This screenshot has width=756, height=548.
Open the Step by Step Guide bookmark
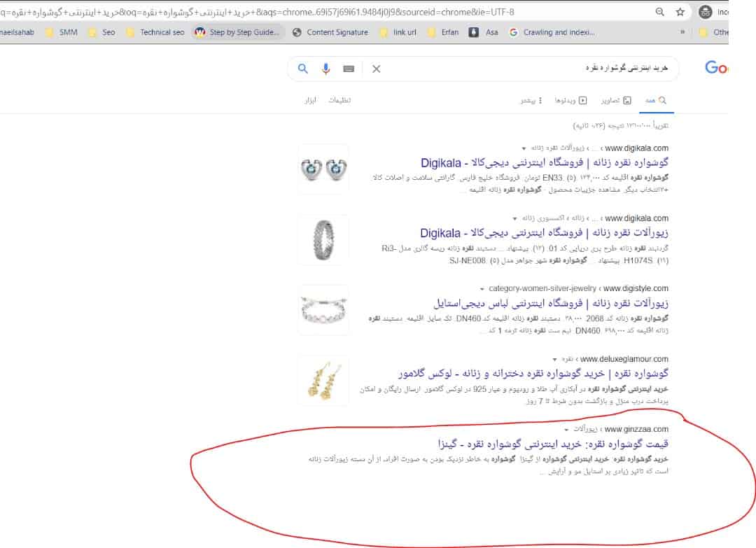click(238, 32)
